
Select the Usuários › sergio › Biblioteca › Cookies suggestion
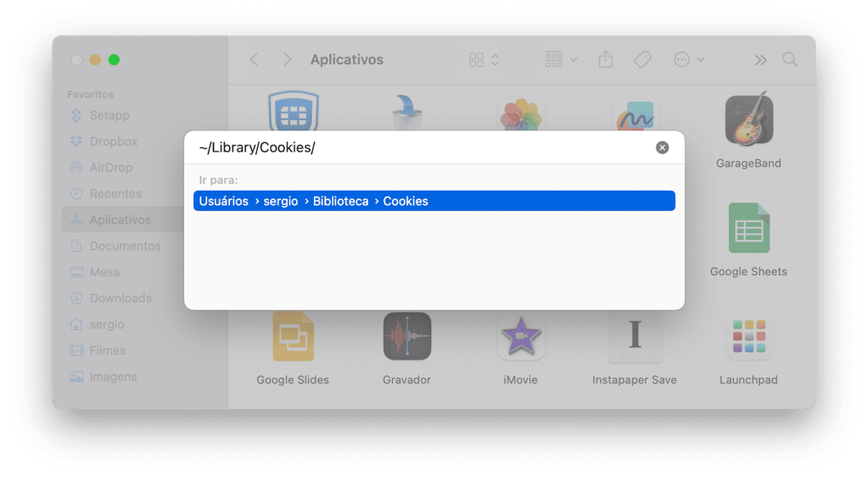point(434,201)
